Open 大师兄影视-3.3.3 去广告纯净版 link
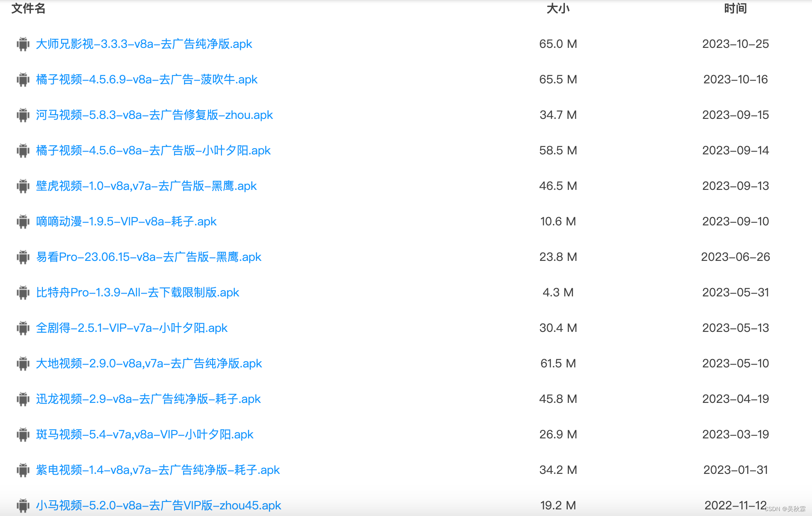The width and height of the screenshot is (812, 516). point(144,44)
